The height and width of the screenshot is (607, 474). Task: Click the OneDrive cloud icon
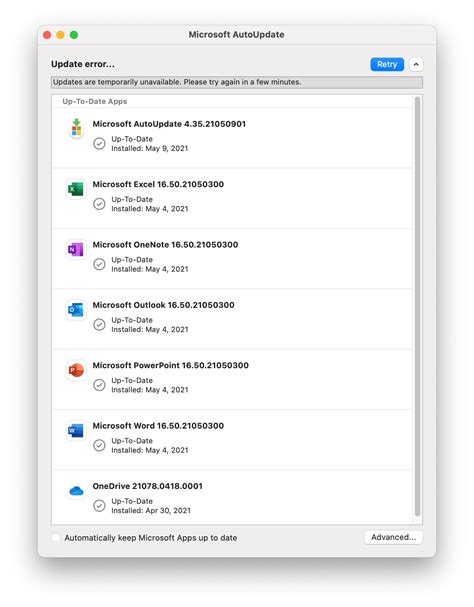click(76, 491)
